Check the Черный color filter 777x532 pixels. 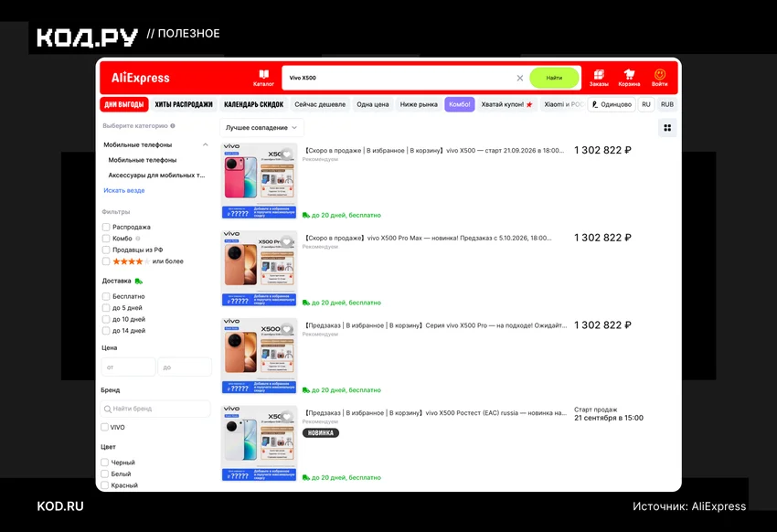pyautogui.click(x=104, y=463)
